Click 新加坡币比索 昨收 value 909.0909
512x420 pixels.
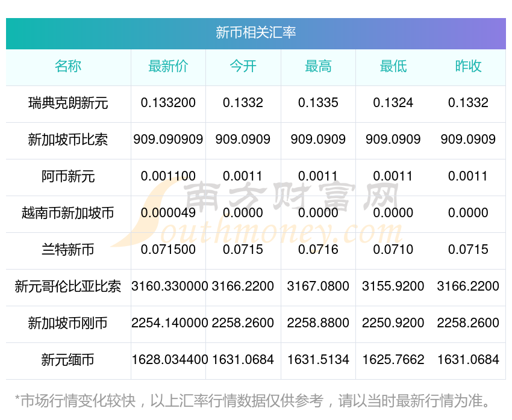tap(468, 140)
